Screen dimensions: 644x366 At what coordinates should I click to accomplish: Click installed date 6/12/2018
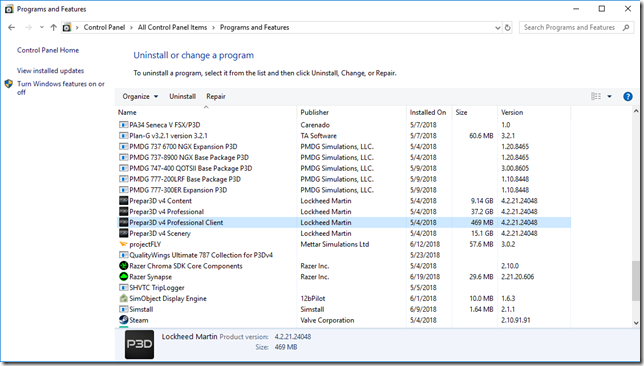425,244
